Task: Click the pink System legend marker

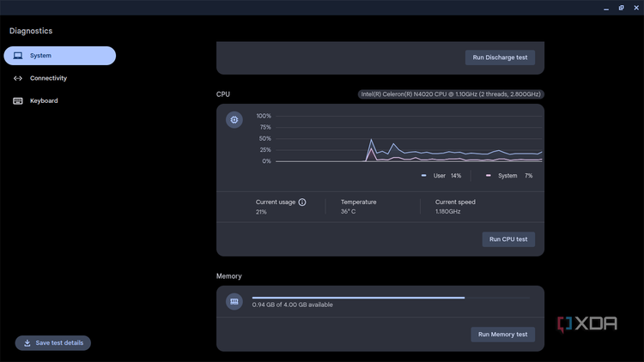Action: [488, 176]
